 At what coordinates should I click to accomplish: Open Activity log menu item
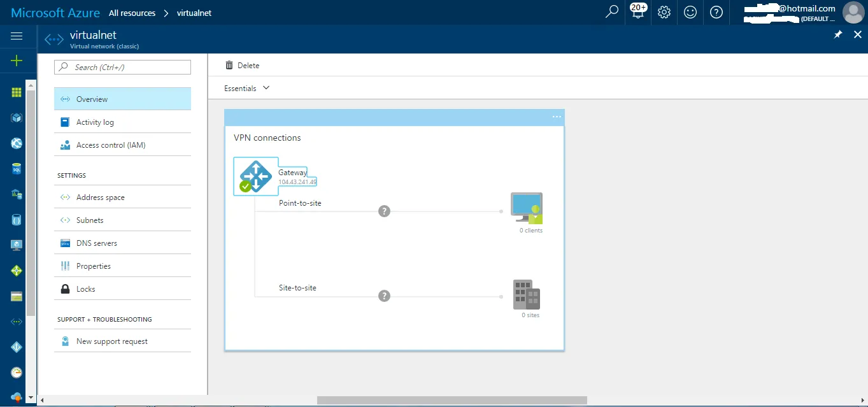point(122,122)
